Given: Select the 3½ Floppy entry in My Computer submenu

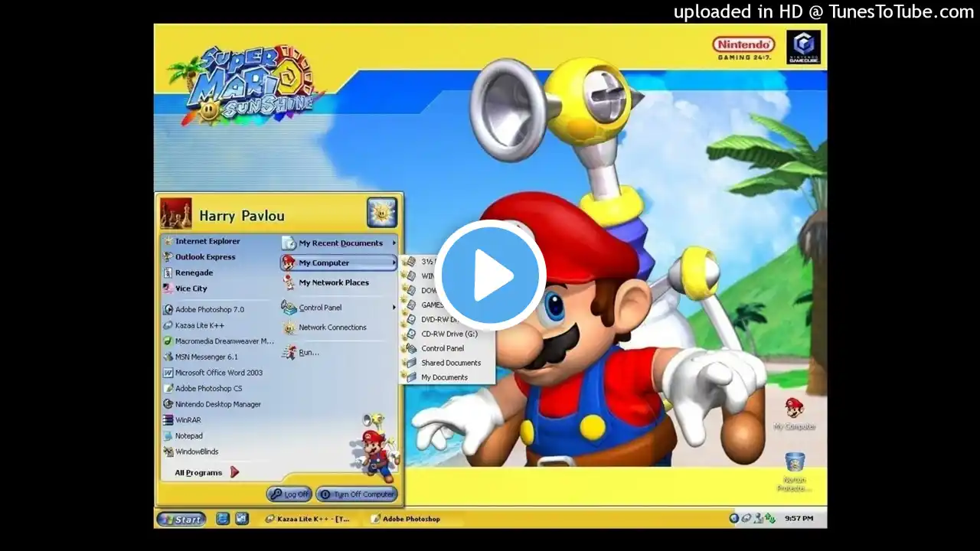Looking at the screenshot, I should (420, 262).
